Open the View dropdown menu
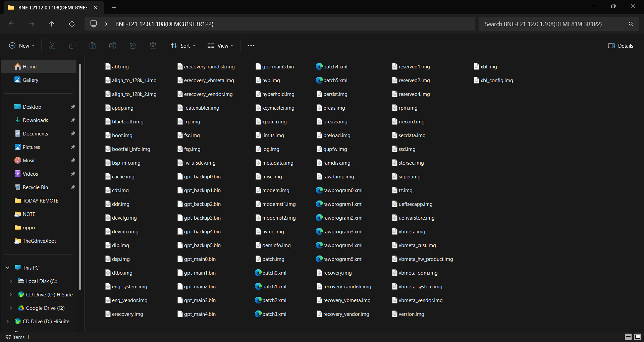 (220, 46)
